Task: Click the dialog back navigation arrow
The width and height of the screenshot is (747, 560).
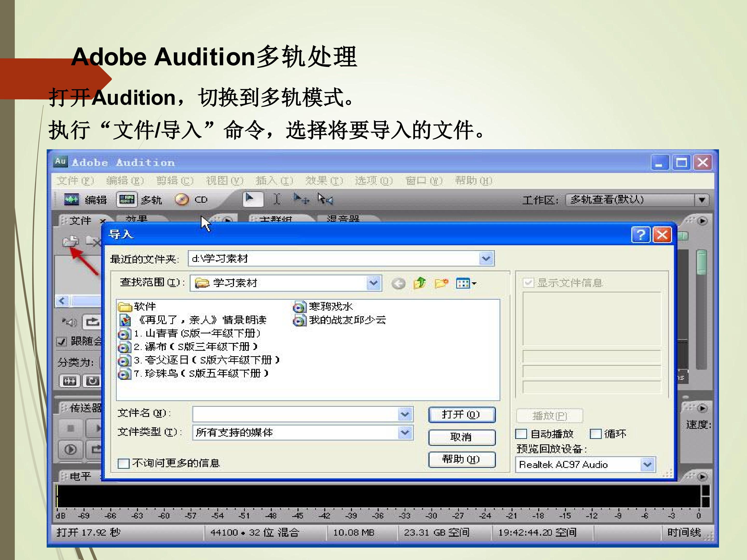Action: point(398,284)
